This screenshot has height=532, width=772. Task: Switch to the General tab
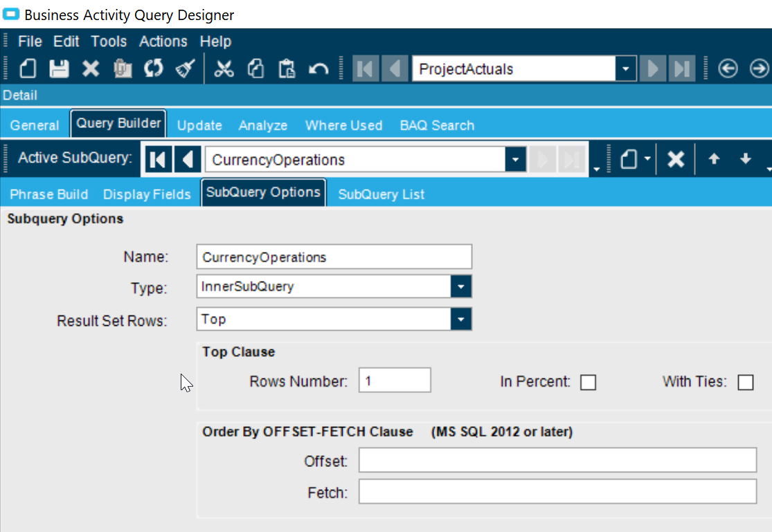pos(35,125)
